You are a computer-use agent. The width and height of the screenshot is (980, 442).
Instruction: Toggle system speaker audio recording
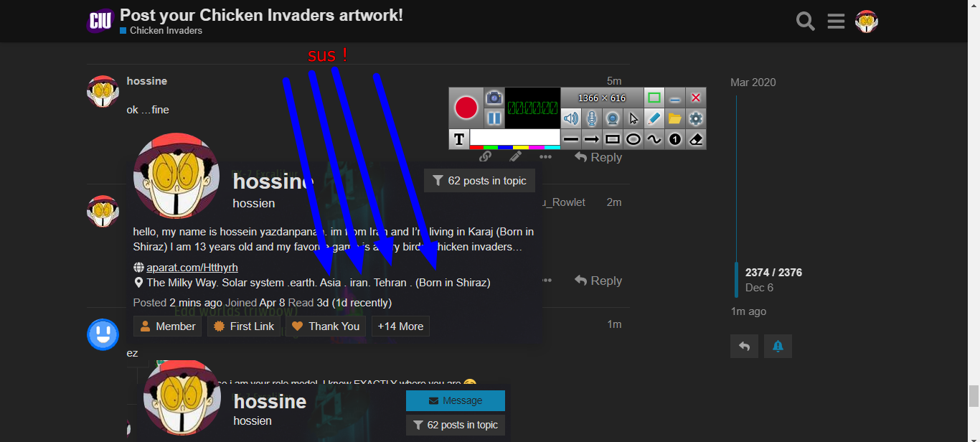[570, 118]
